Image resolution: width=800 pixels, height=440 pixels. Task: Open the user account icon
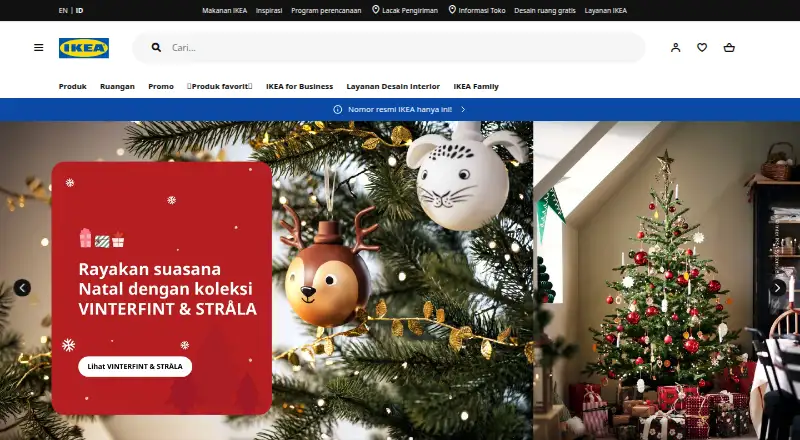(676, 47)
